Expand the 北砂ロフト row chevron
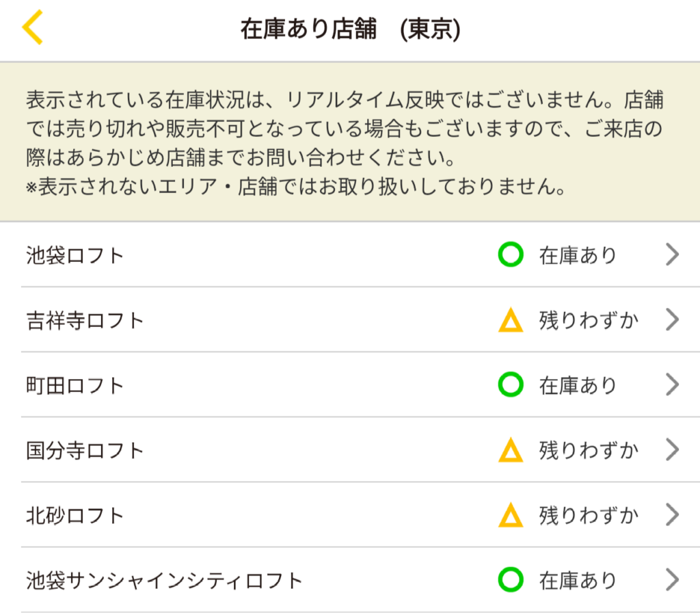Image resolution: width=700 pixels, height=615 pixels. coord(671,514)
